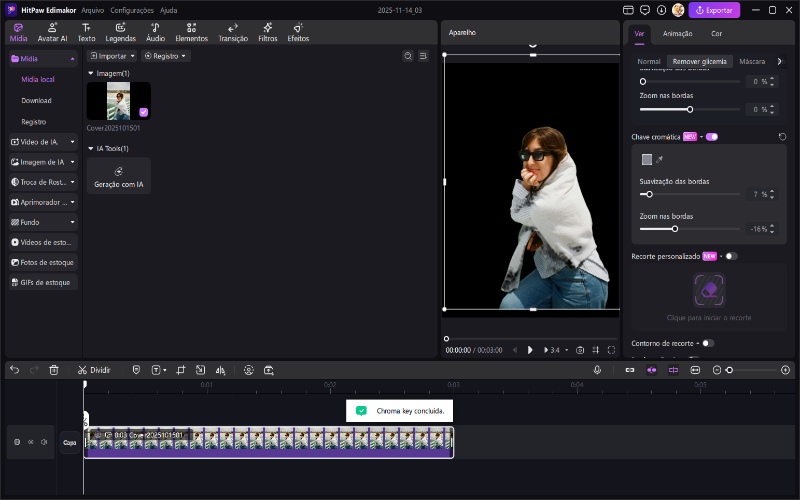This screenshot has height=500, width=800.
Task: Click the crop icon in timeline toolbar
Action: click(x=181, y=370)
